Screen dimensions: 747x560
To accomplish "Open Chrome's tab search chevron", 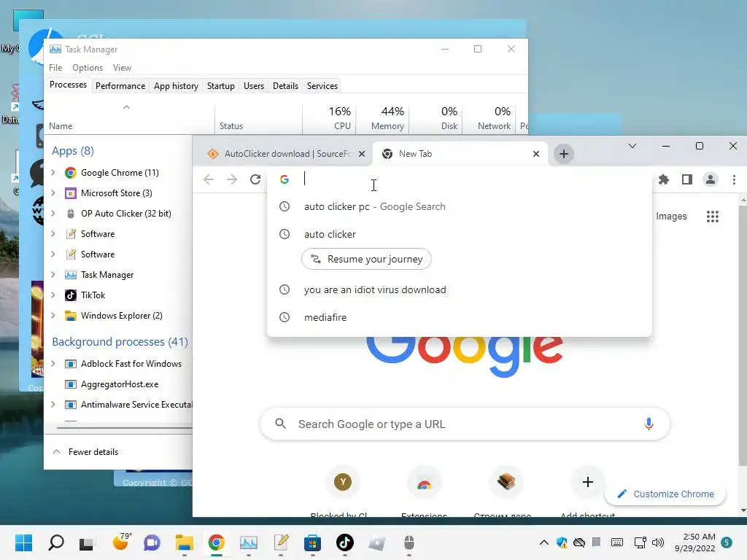I will tap(632, 146).
